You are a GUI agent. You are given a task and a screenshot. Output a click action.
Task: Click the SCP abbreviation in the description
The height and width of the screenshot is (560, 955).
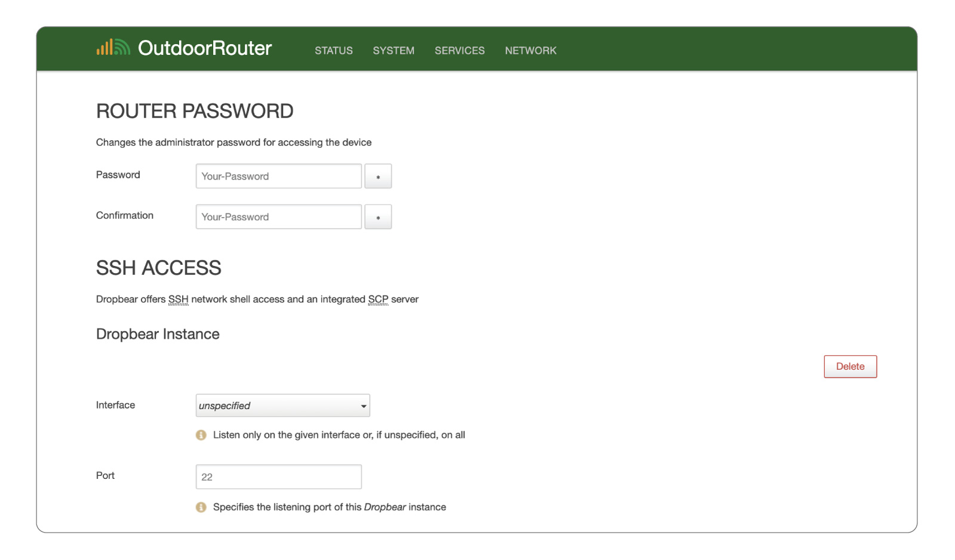click(x=378, y=299)
